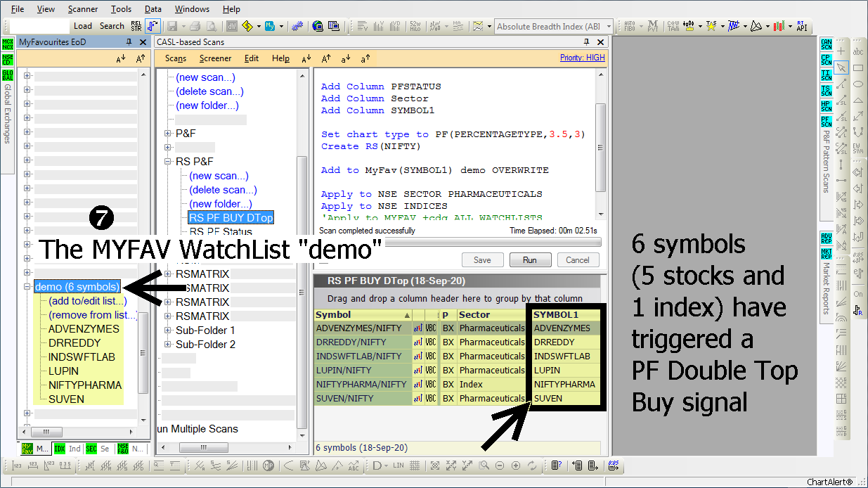The height and width of the screenshot is (488, 868).
Task: Open dropdown arrow beside candlestick bars icon
Action: coord(789,26)
